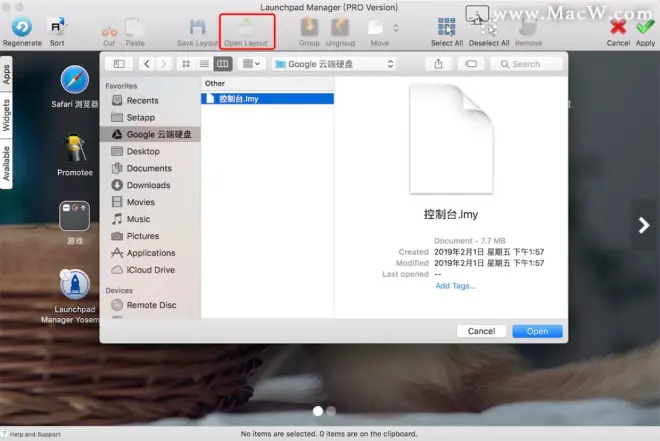Image resolution: width=660 pixels, height=441 pixels.
Task: Switch to list view
Action: pos(204,64)
